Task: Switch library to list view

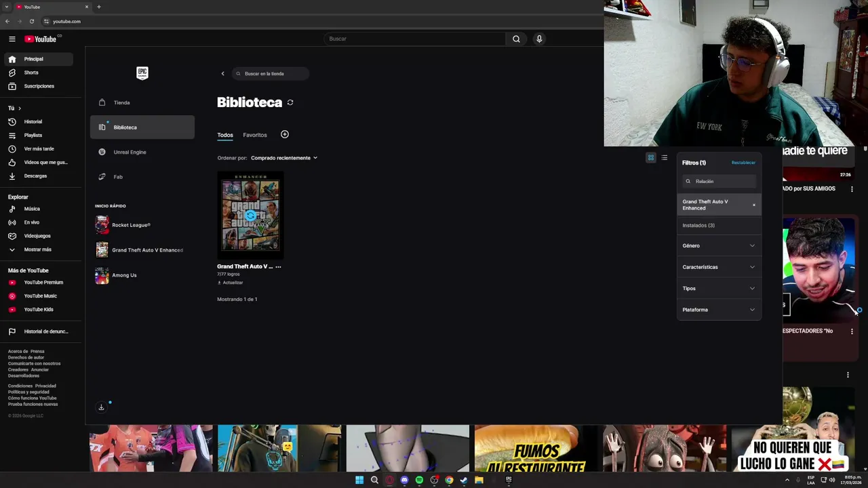Action: [x=664, y=158]
